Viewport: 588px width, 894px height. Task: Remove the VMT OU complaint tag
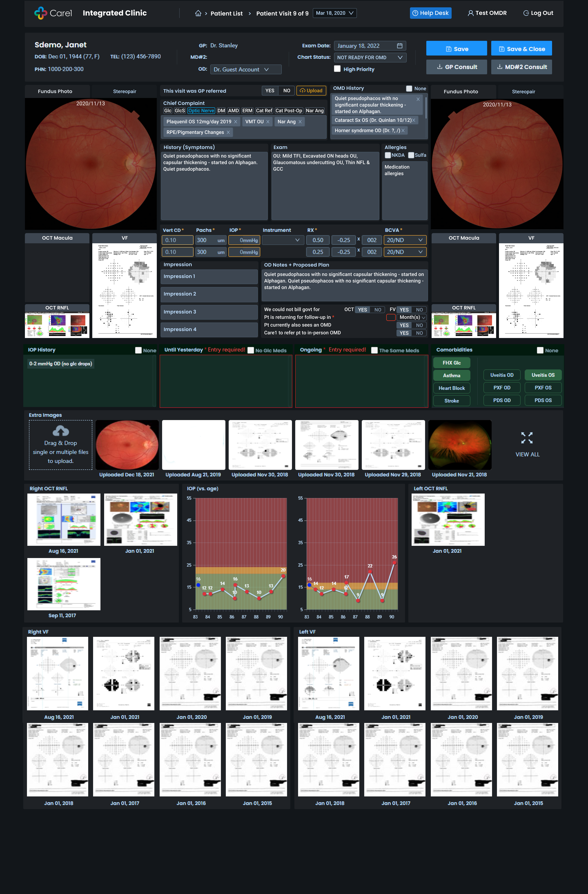(x=268, y=122)
